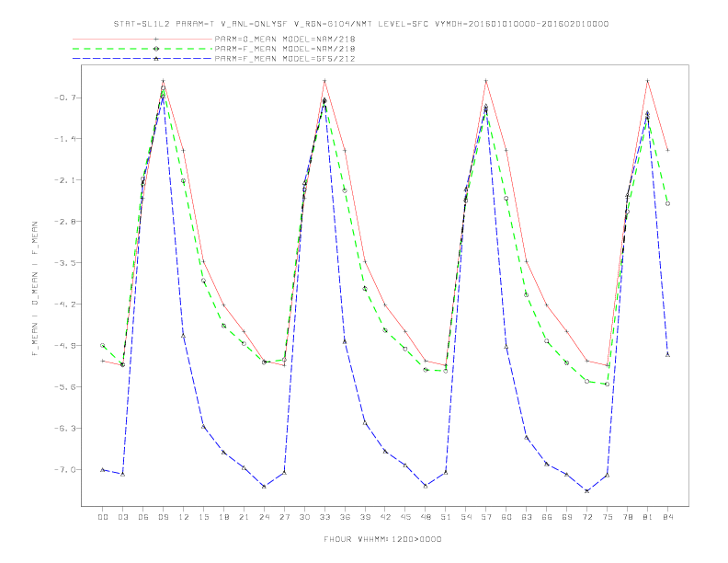Click the 54 forecast hour tick label
728x563 pixels.
click(x=466, y=517)
